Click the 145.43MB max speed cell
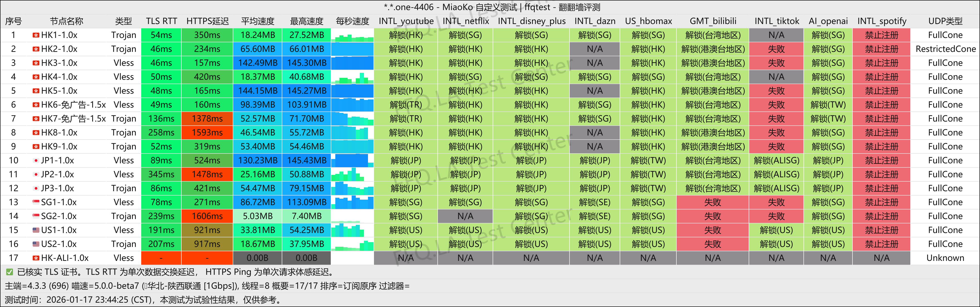The image size is (980, 307). 307,160
